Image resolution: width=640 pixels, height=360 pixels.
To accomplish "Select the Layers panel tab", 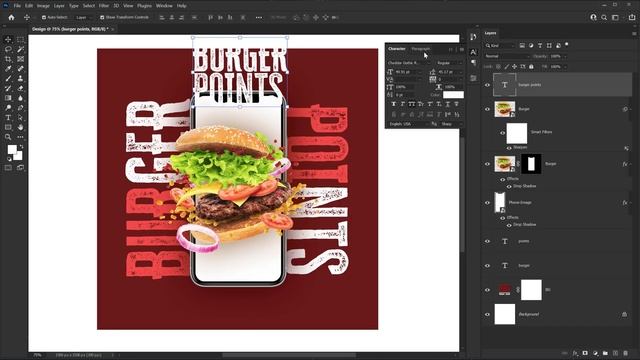I will tap(491, 33).
